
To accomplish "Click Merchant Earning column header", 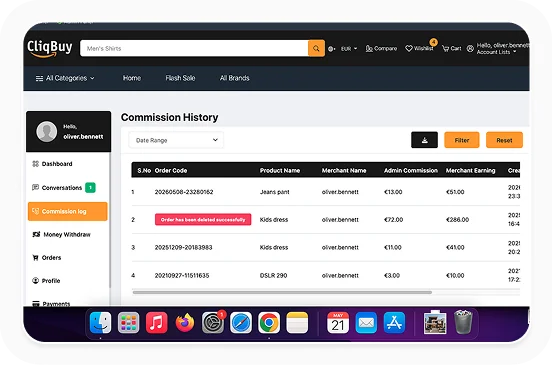I will pos(470,170).
